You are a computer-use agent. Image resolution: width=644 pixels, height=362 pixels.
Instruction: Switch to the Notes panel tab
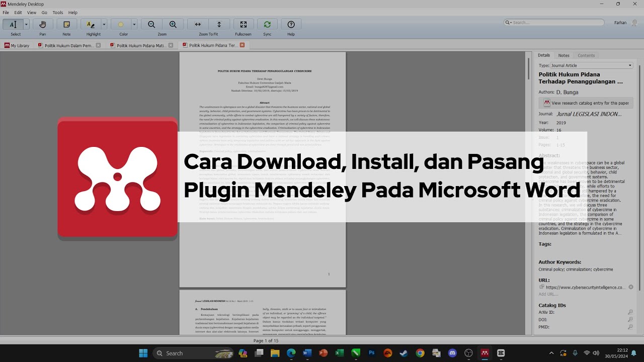pos(563,55)
